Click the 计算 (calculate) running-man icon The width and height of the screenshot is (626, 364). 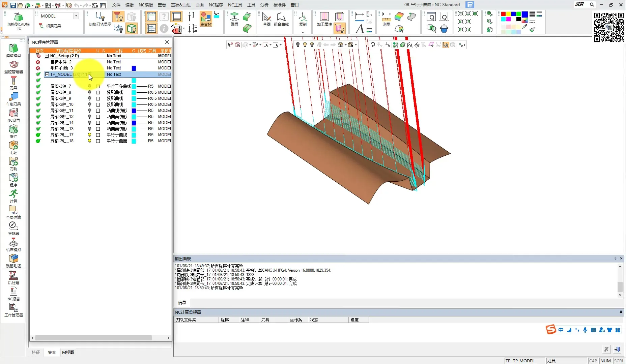pyautogui.click(x=13, y=195)
